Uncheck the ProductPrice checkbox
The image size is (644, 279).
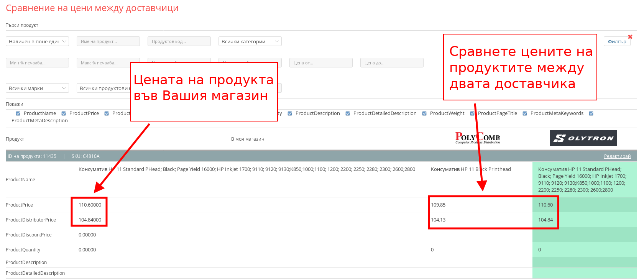pyautogui.click(x=64, y=113)
